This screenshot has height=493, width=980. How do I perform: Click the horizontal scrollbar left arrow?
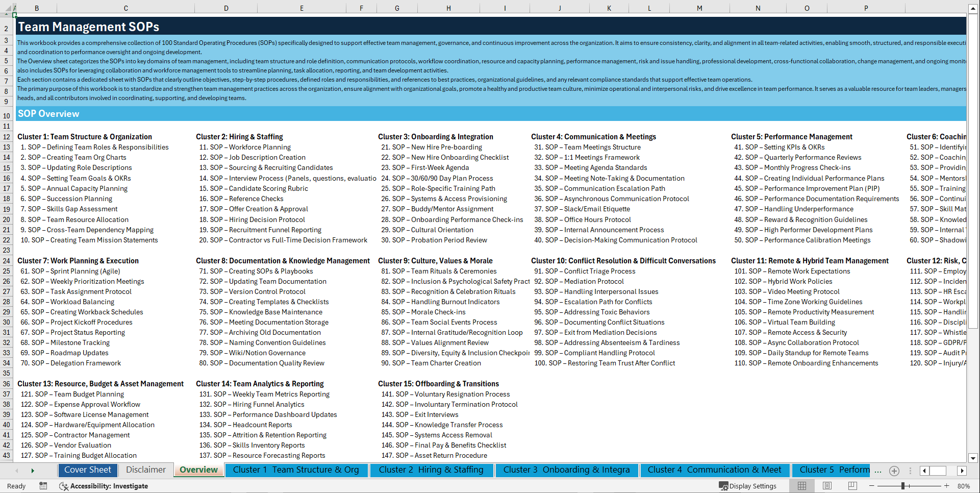coord(924,470)
